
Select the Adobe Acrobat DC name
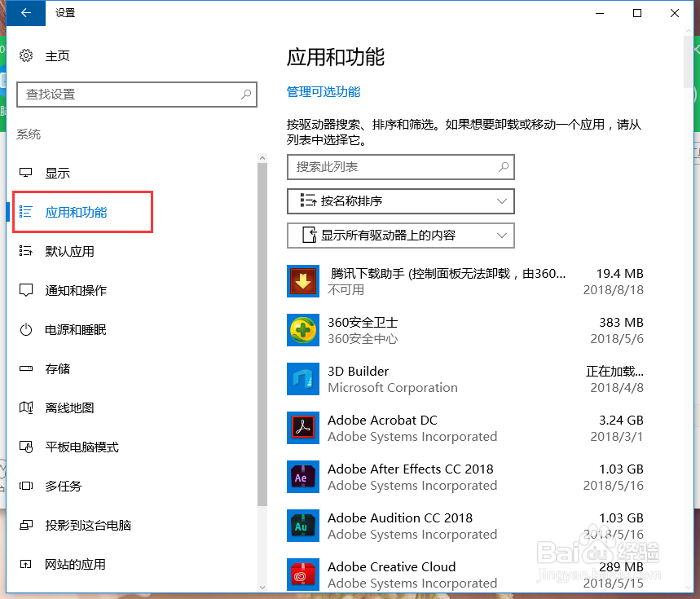pos(382,420)
